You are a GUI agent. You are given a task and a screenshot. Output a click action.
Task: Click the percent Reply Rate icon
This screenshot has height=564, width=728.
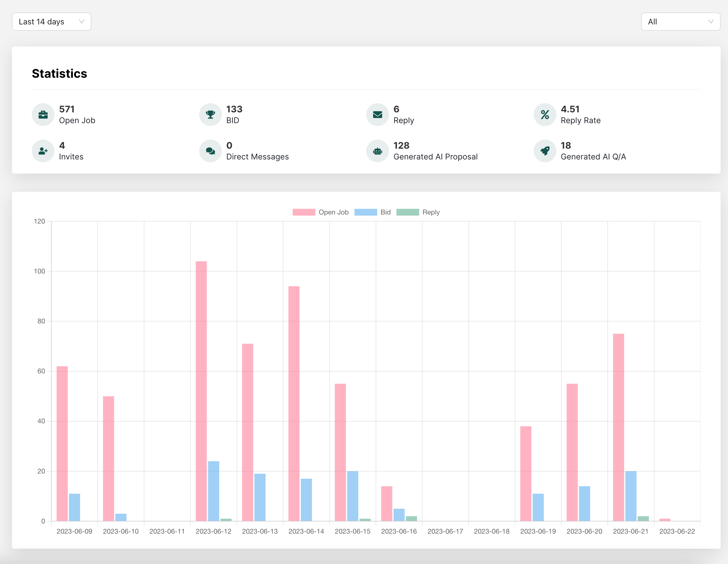point(545,115)
